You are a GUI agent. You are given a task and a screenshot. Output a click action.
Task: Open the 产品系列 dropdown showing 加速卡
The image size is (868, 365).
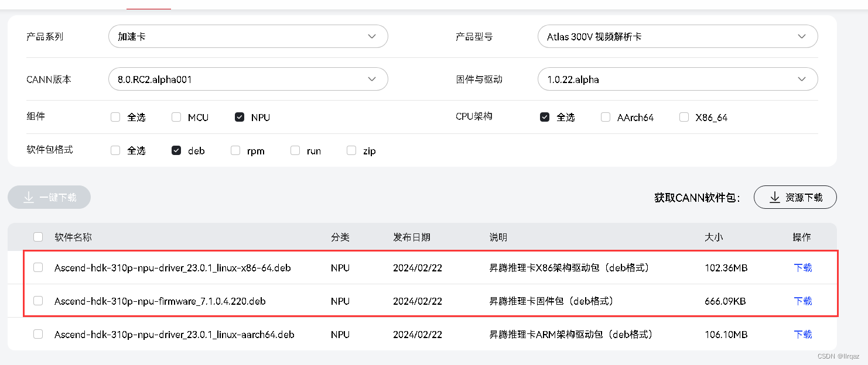[248, 36]
